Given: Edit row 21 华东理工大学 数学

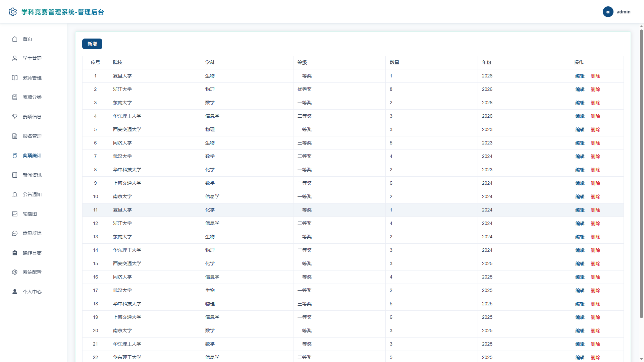Looking at the screenshot, I should coord(580,344).
